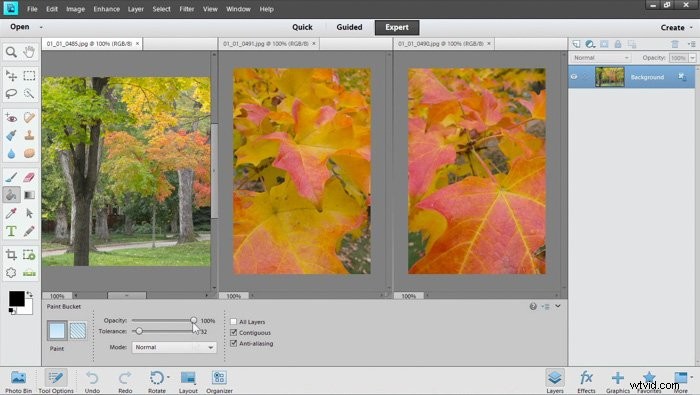Open the layer blend mode Normal dropdown
Image resolution: width=700 pixels, height=395 pixels.
600,58
